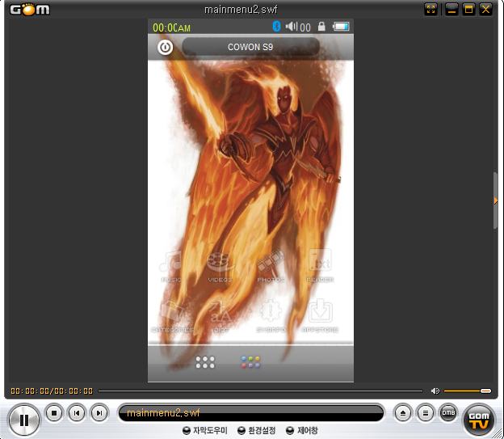Select the colored dots menu page icon

coord(250,362)
